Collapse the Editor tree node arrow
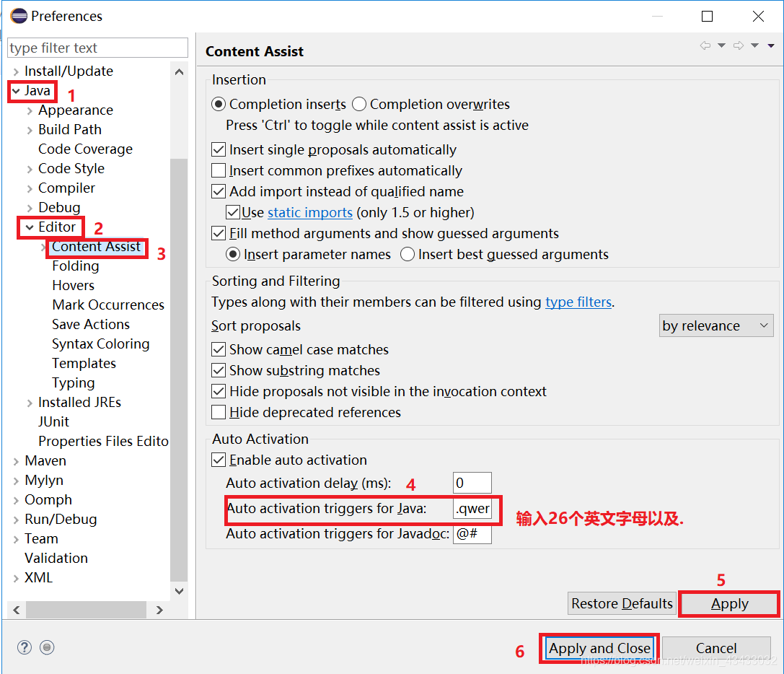Image resolution: width=784 pixels, height=674 pixels. (x=30, y=227)
